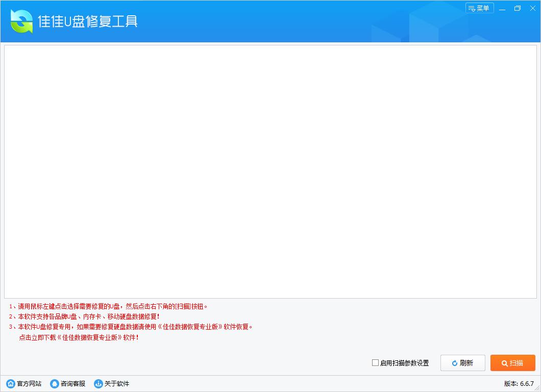Click the house icon for 官方网站
The width and height of the screenshot is (541, 392).
10,384
